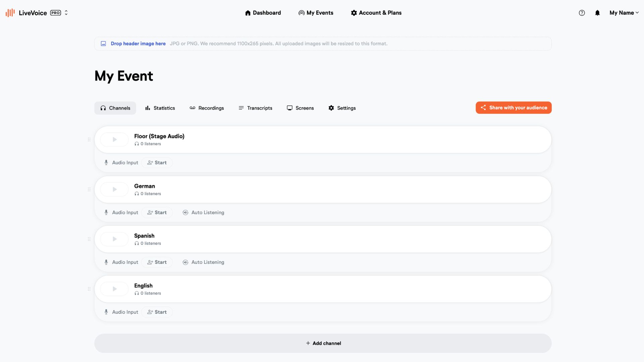Click the help question mark icon
Viewport: 644px width, 362px height.
click(x=582, y=13)
